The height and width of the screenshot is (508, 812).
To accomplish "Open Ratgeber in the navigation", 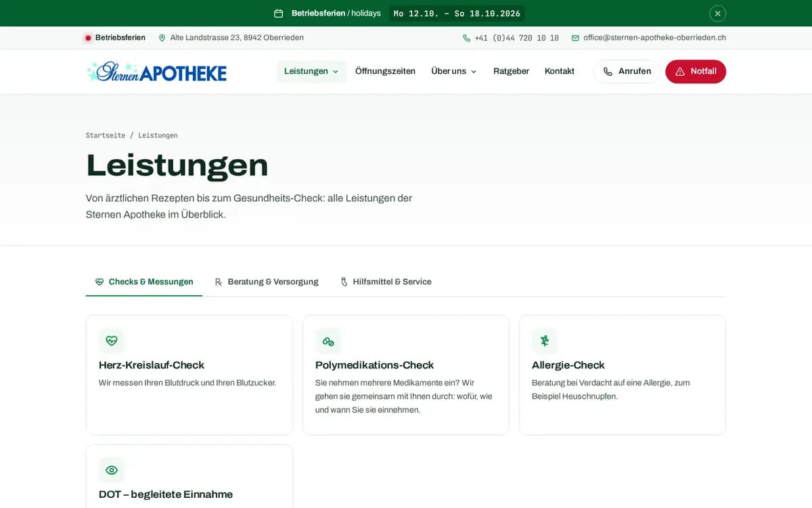I will pyautogui.click(x=511, y=71).
